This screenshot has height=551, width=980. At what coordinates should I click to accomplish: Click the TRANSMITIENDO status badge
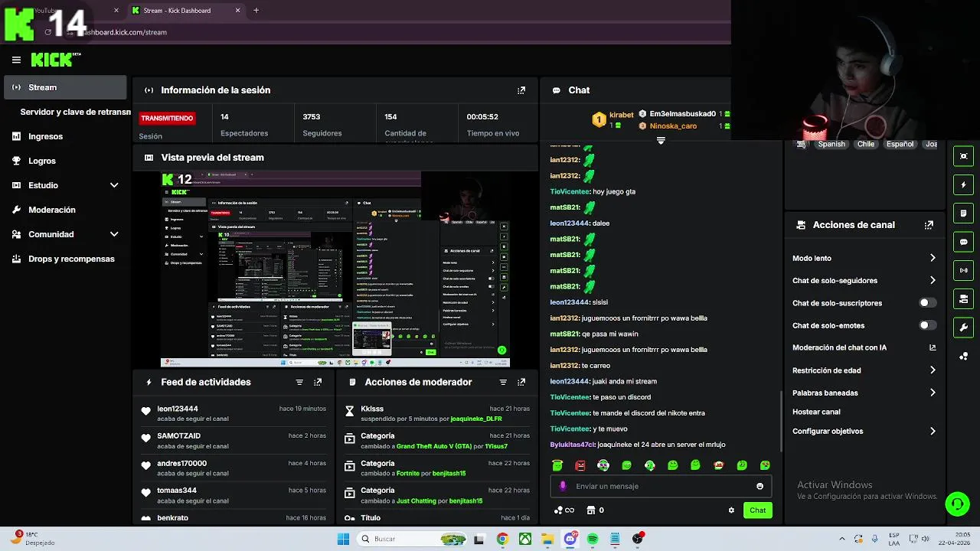pos(167,118)
